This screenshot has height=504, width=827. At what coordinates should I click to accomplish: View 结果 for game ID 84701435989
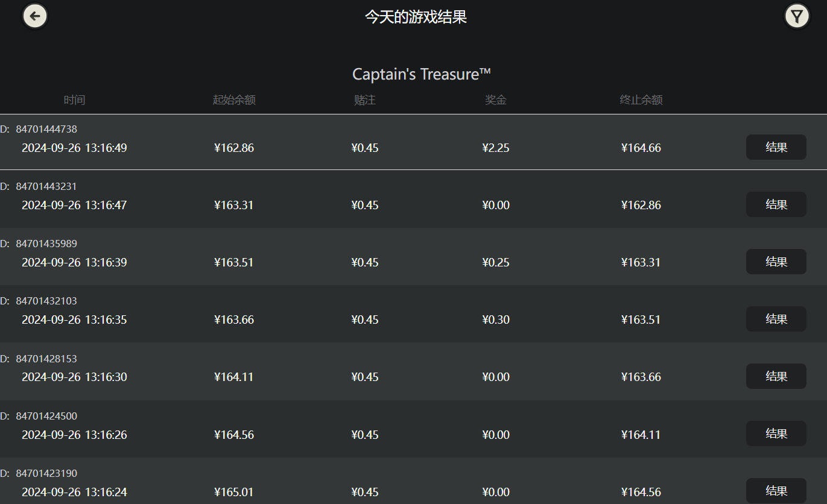coord(776,262)
